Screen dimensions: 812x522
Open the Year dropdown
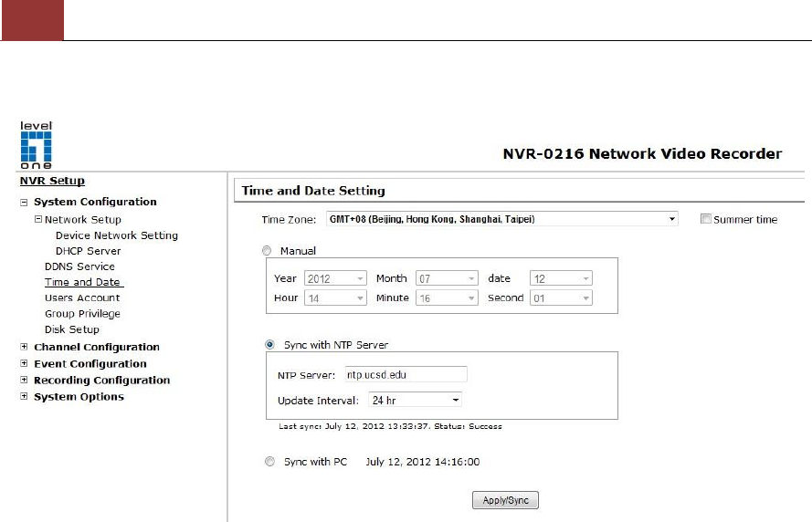tap(335, 278)
